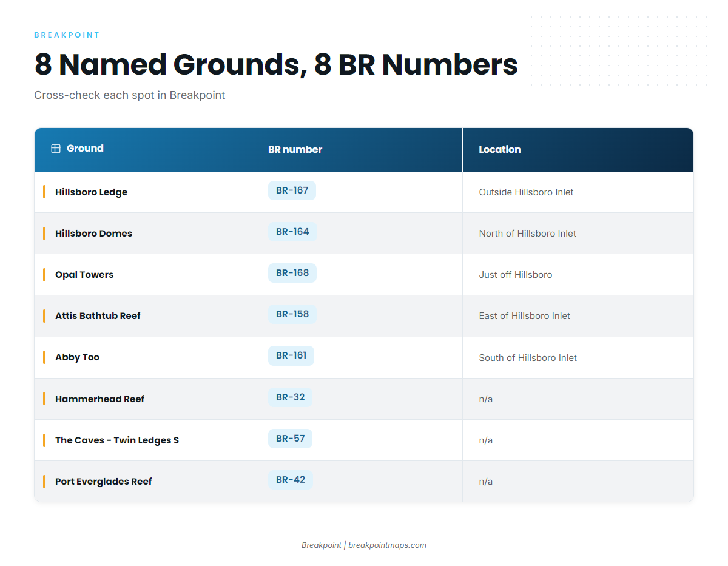Click the 8 Named Grounds, 8 BR Numbers title
The image size is (728, 566).
[276, 65]
